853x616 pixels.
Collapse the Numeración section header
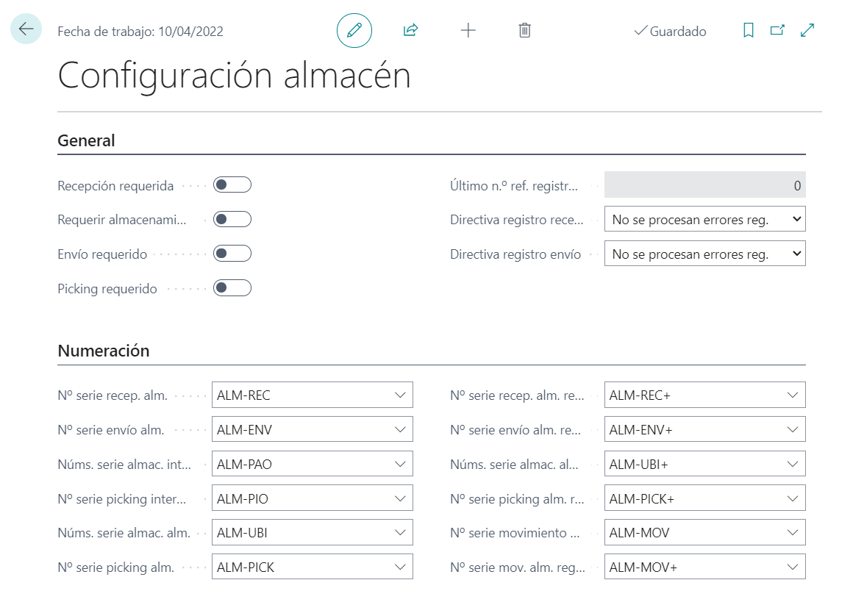click(x=103, y=351)
